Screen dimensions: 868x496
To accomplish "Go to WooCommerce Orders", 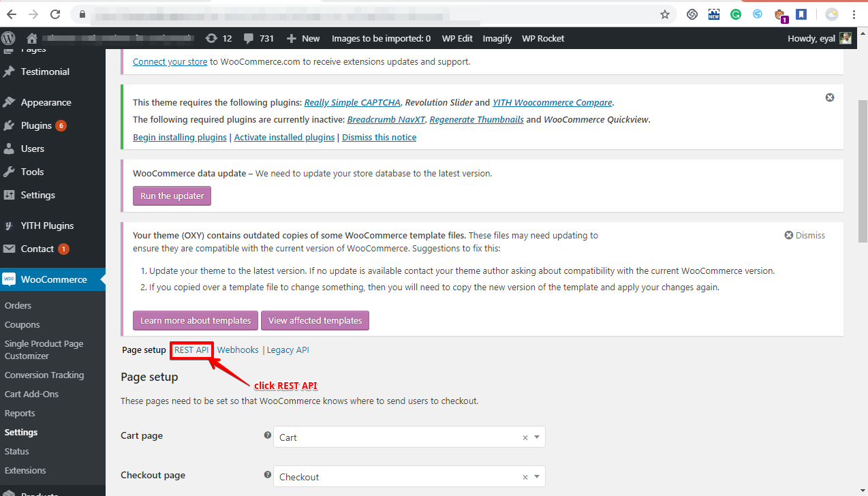I will [18, 305].
